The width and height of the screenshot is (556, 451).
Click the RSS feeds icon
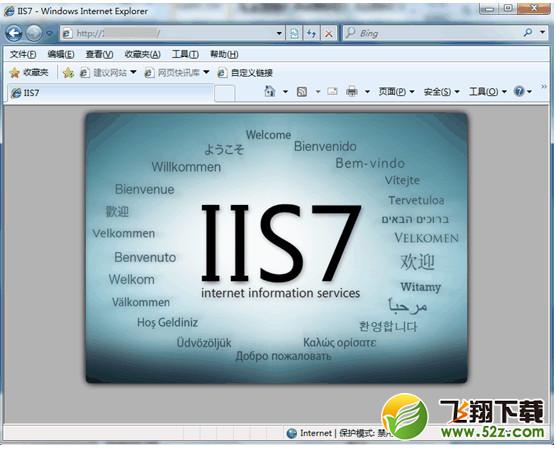302,92
